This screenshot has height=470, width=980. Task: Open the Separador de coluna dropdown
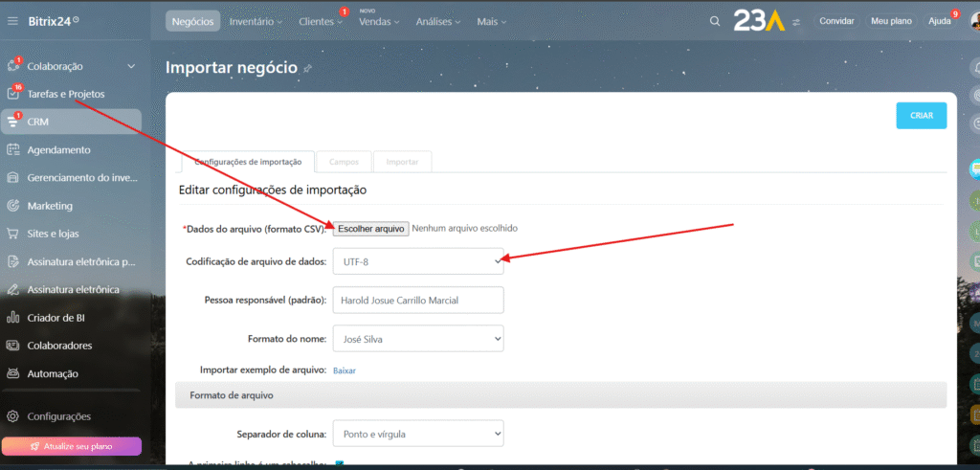[417, 434]
